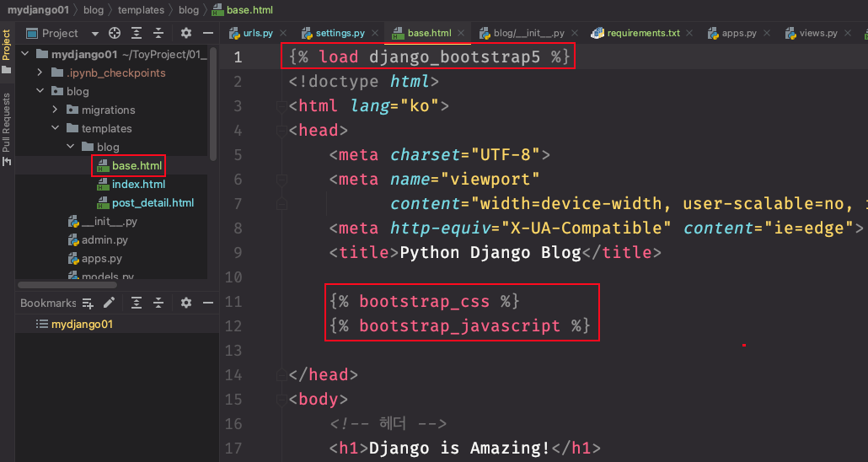The width and height of the screenshot is (868, 462).
Task: Switch to blog/__init__.py editor tab
Action: click(x=528, y=33)
